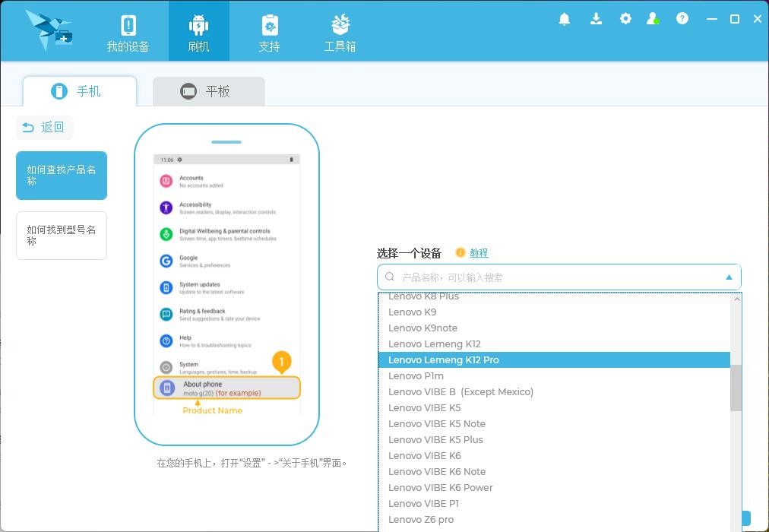Select Lenovo VIBE B (Except Mexico)

pyautogui.click(x=554, y=391)
